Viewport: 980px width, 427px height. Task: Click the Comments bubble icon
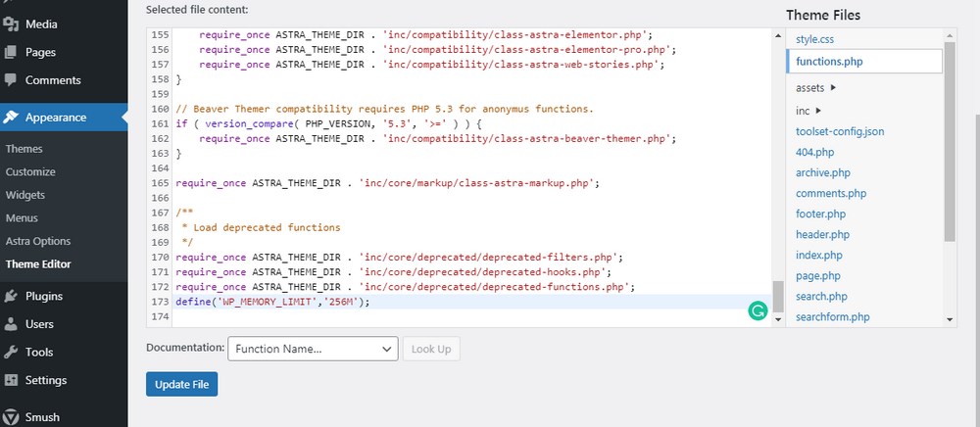click(x=11, y=80)
